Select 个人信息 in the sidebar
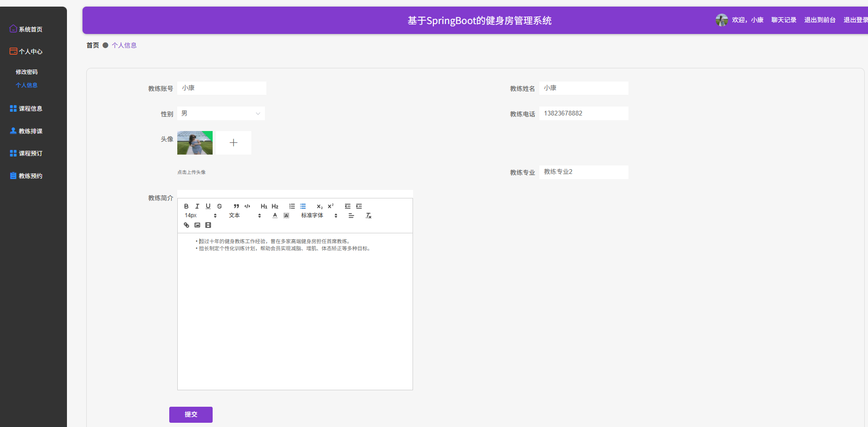 click(x=26, y=85)
